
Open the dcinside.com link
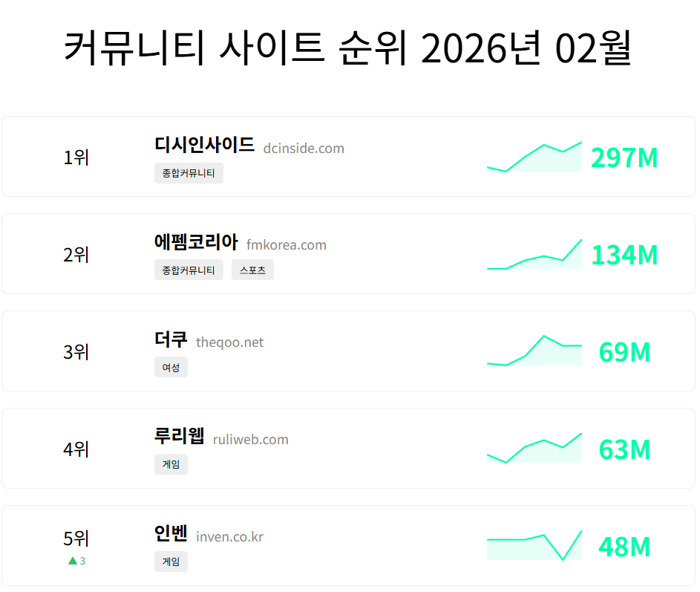click(304, 148)
